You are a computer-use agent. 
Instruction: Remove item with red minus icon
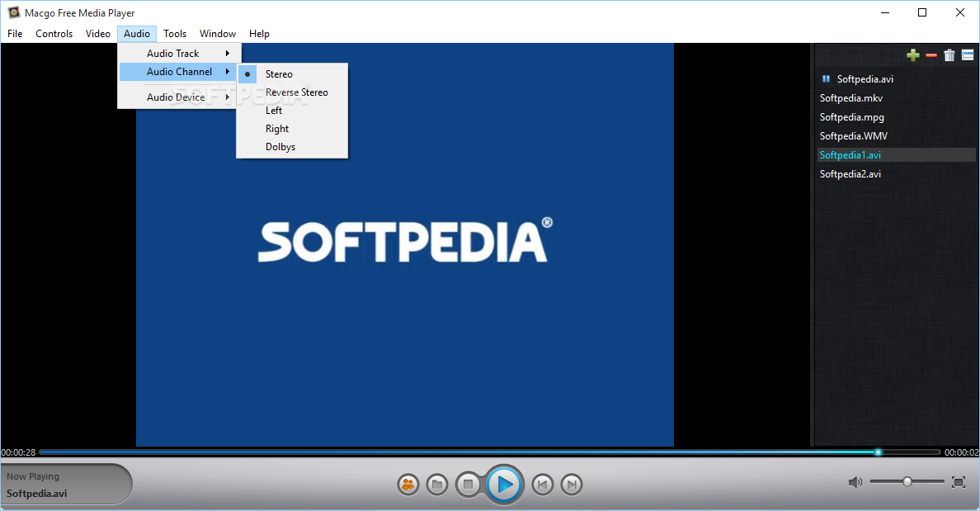point(931,55)
